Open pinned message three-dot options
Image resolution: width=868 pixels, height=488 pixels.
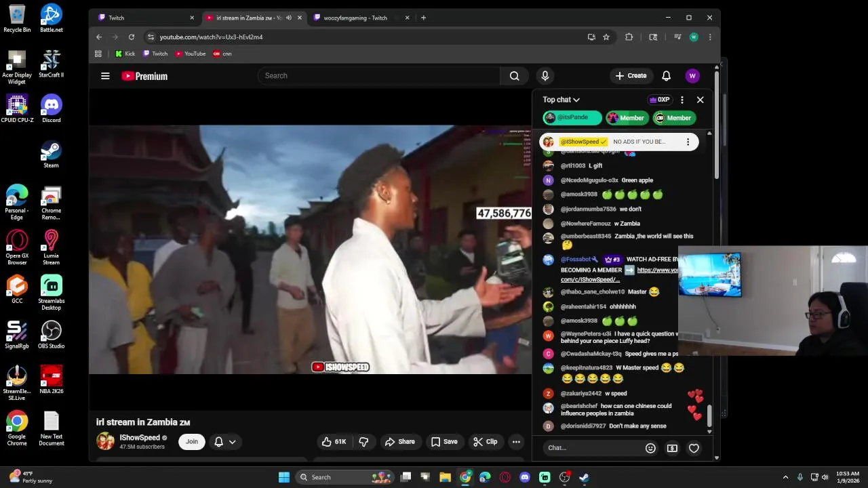pos(688,142)
